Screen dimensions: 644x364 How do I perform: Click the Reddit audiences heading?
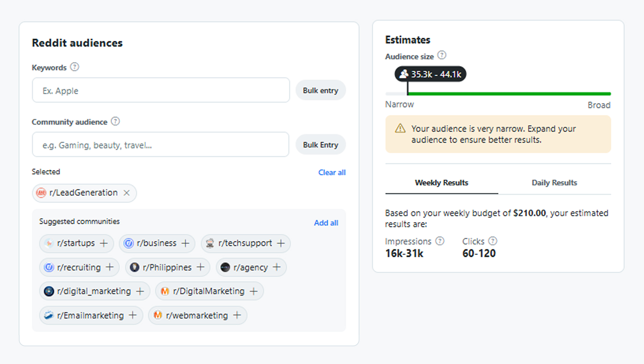[x=77, y=43]
